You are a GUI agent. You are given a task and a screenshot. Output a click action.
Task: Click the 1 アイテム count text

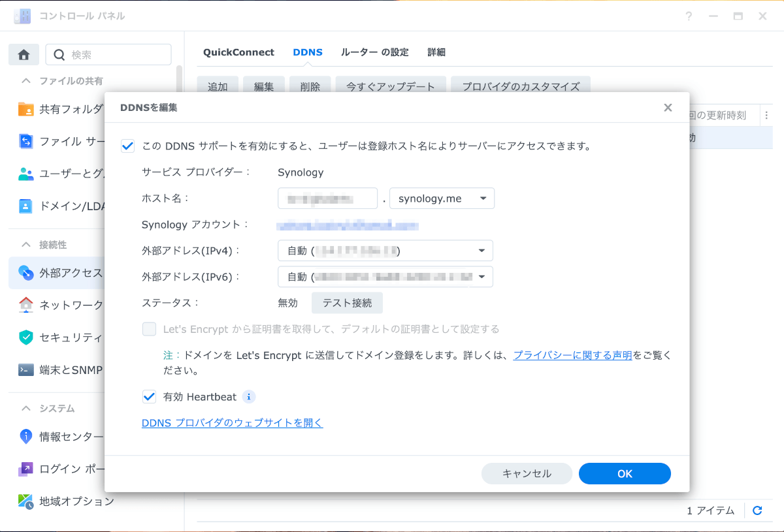tap(711, 510)
